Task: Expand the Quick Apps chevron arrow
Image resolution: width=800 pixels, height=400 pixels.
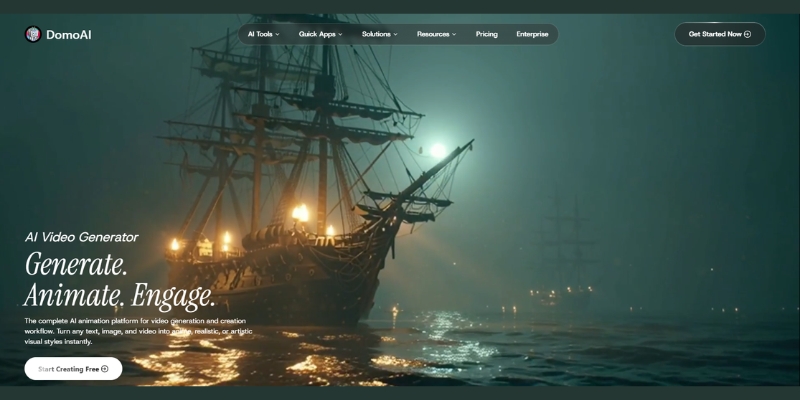Action: tap(340, 34)
